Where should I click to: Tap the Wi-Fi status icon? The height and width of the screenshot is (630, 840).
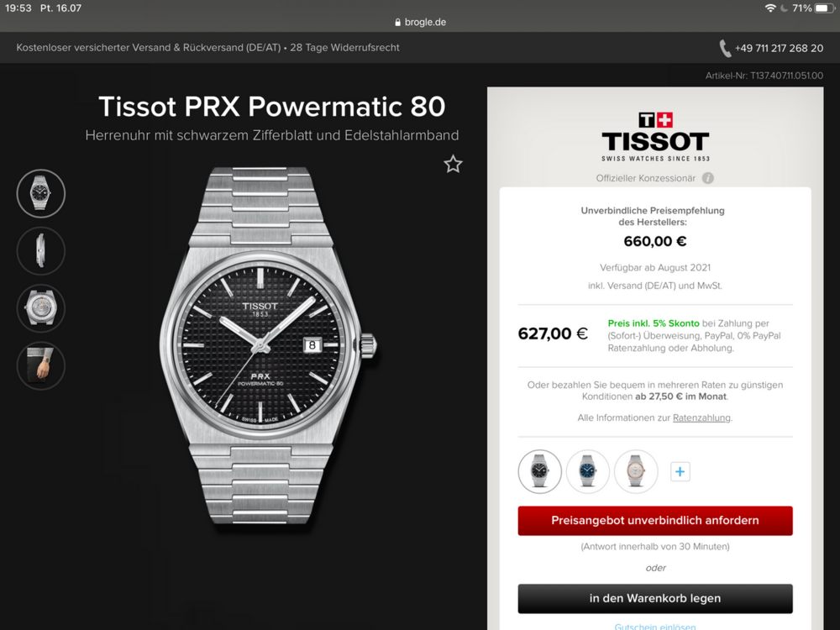click(770, 8)
